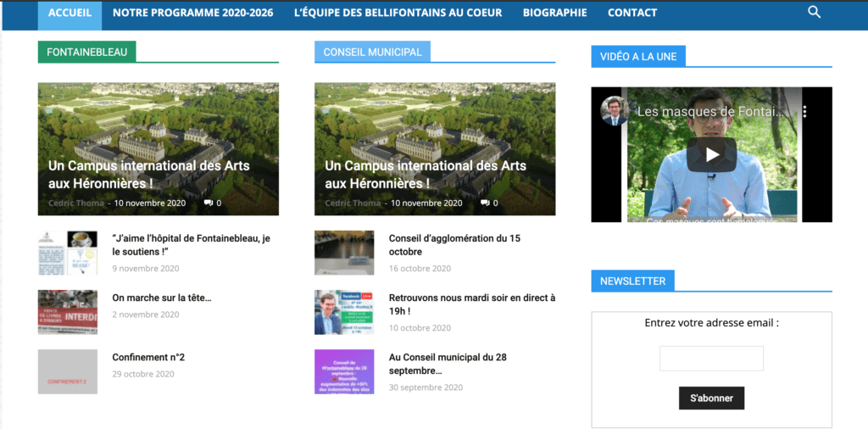
Task: Click the Vidéo à la une section header
Action: [x=638, y=57]
